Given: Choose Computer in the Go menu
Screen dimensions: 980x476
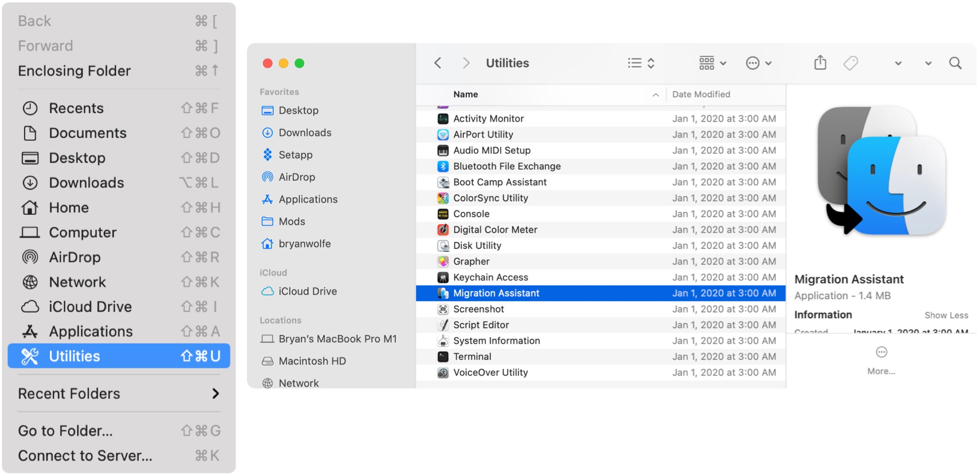Looking at the screenshot, I should click(x=119, y=232).
